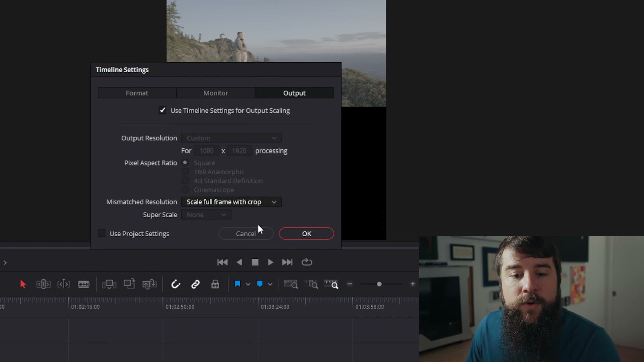The height and width of the screenshot is (362, 644).
Task: Select the 4:3 Standard Definition radio option
Action: (185, 181)
